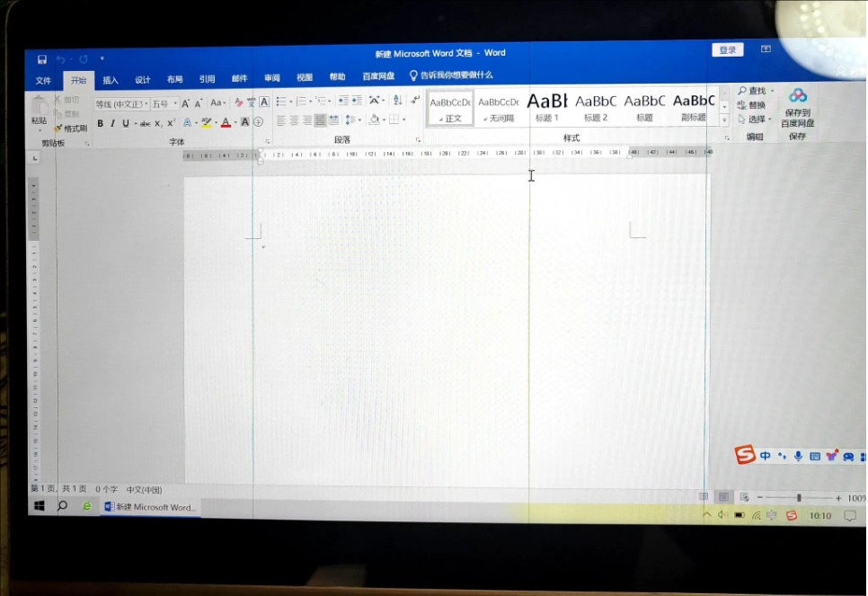Switch to the 百度网盘 tab
The width and height of the screenshot is (868, 596).
(378, 76)
